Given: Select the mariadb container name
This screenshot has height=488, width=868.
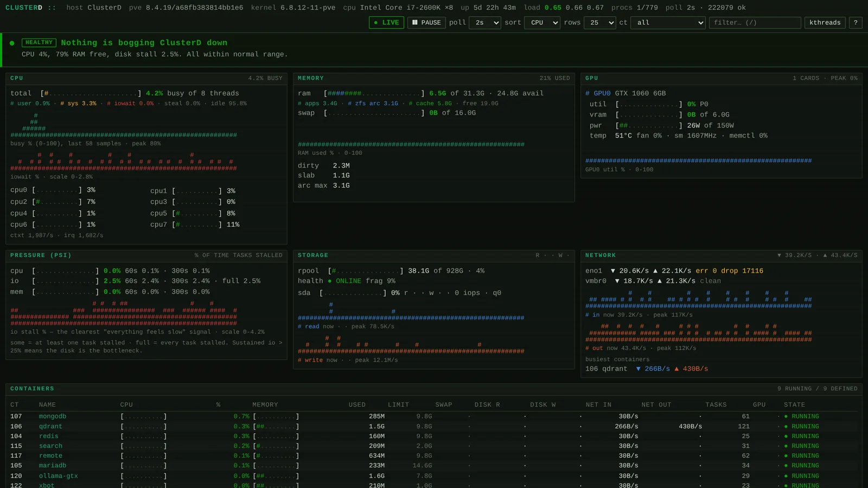Looking at the screenshot, I should (53, 465).
